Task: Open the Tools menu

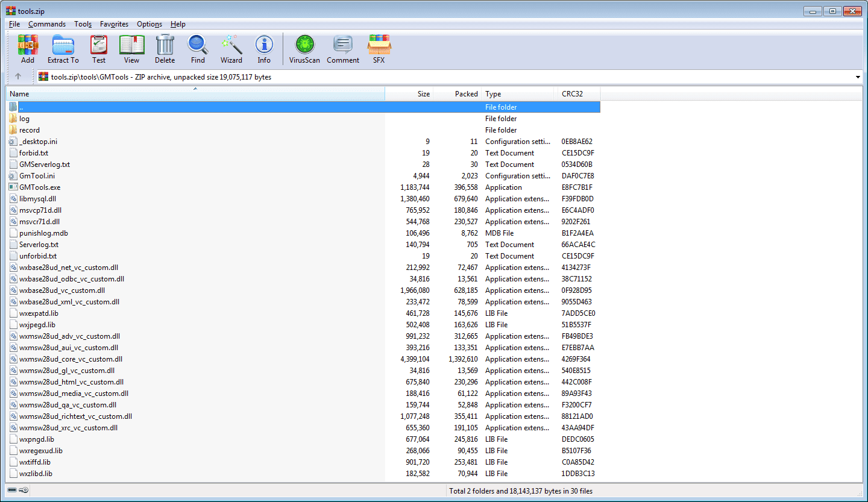Action: click(83, 24)
